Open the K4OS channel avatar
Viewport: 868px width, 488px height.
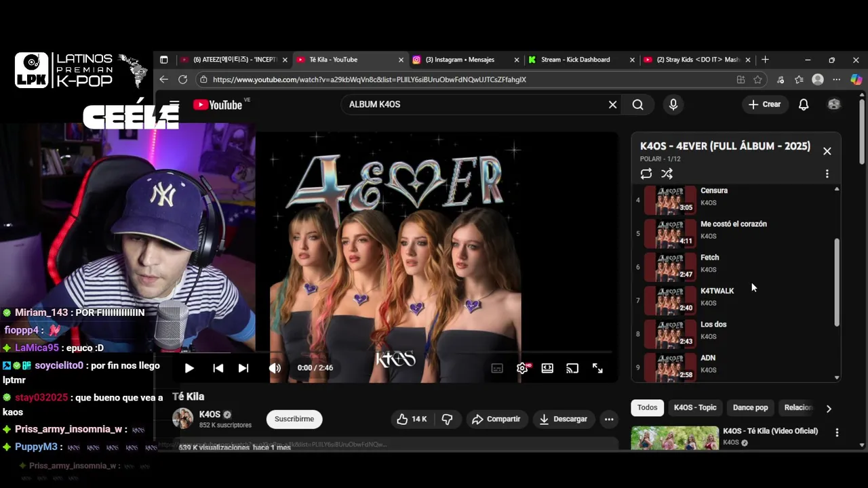click(182, 419)
